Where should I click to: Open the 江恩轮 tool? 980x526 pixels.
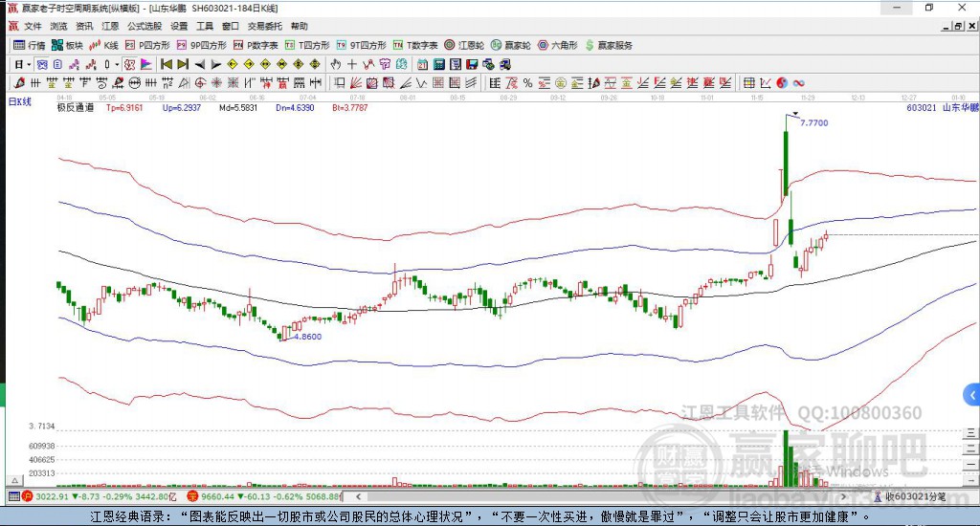(464, 45)
